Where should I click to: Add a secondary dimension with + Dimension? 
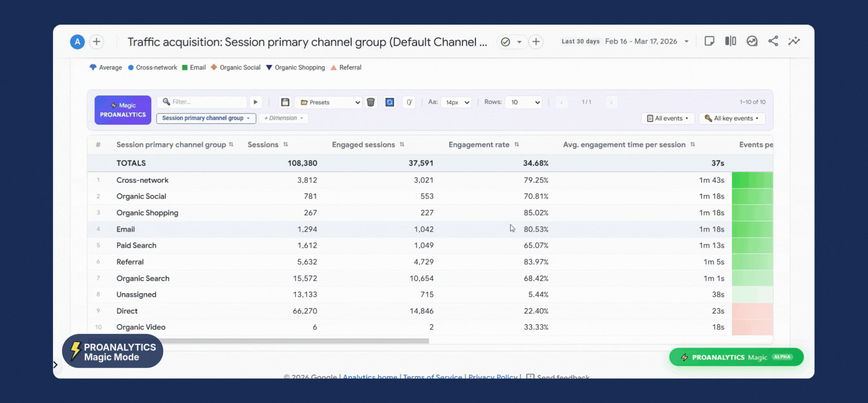[283, 118]
